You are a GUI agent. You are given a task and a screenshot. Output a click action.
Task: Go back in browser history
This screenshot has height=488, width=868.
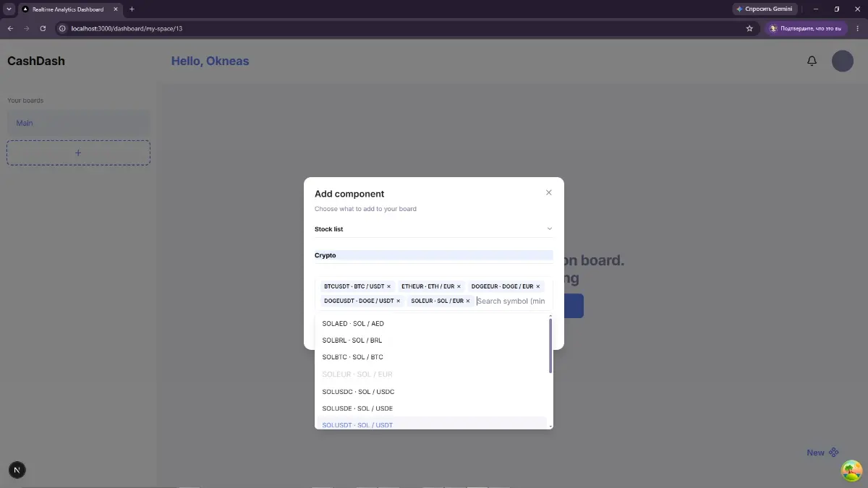(10, 28)
